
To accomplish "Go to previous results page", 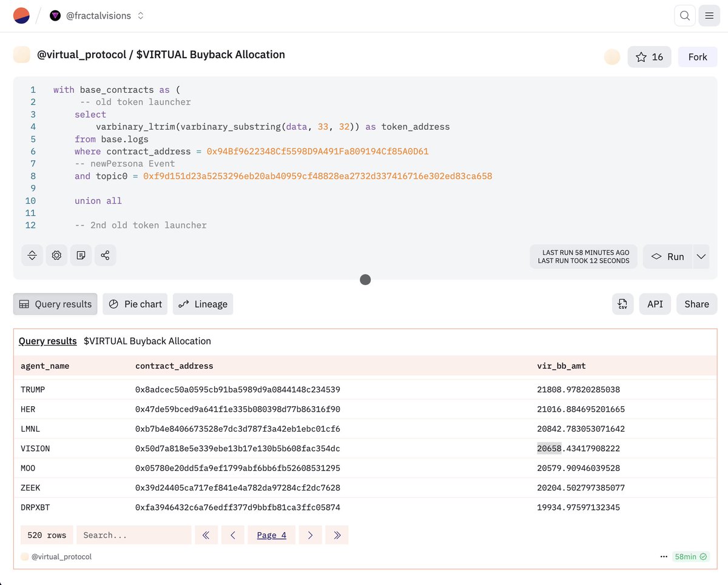I will click(x=232, y=535).
